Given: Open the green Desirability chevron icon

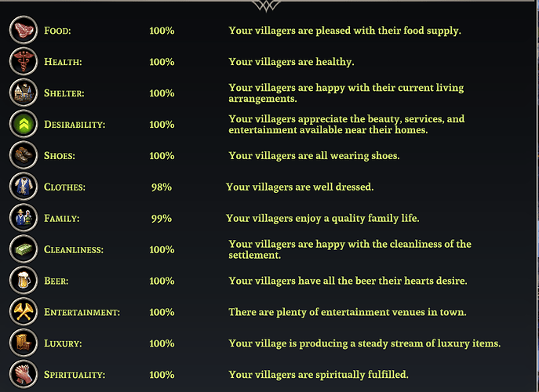Looking at the screenshot, I should coord(22,124).
